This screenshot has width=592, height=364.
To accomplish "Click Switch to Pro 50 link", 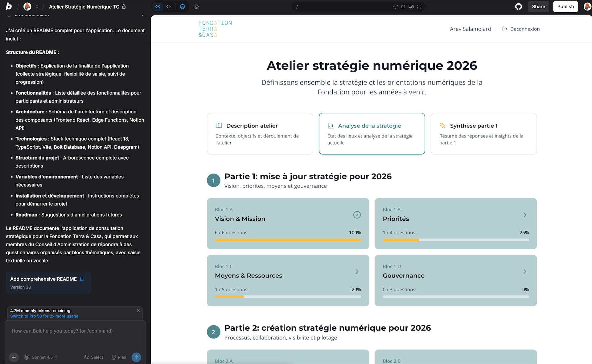I will coord(44,316).
